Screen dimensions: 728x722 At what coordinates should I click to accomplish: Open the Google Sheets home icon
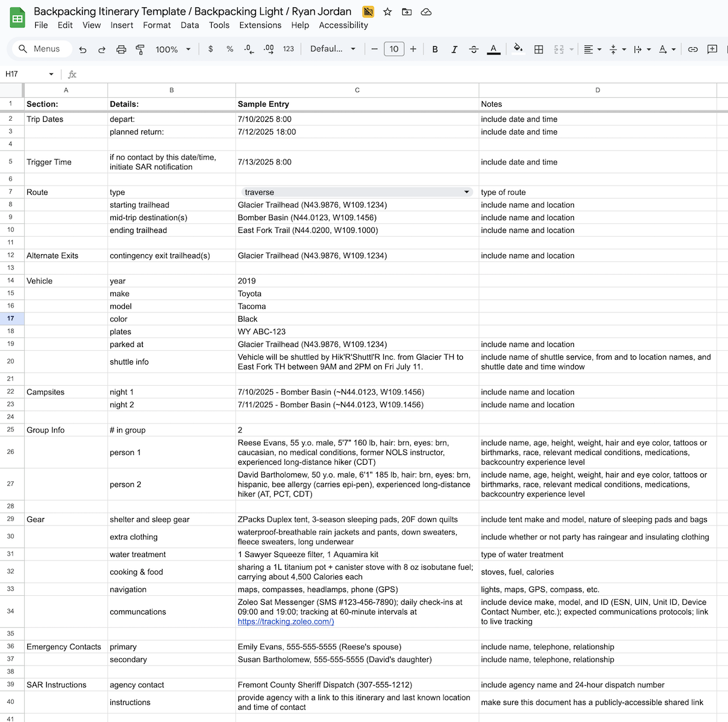(x=18, y=18)
